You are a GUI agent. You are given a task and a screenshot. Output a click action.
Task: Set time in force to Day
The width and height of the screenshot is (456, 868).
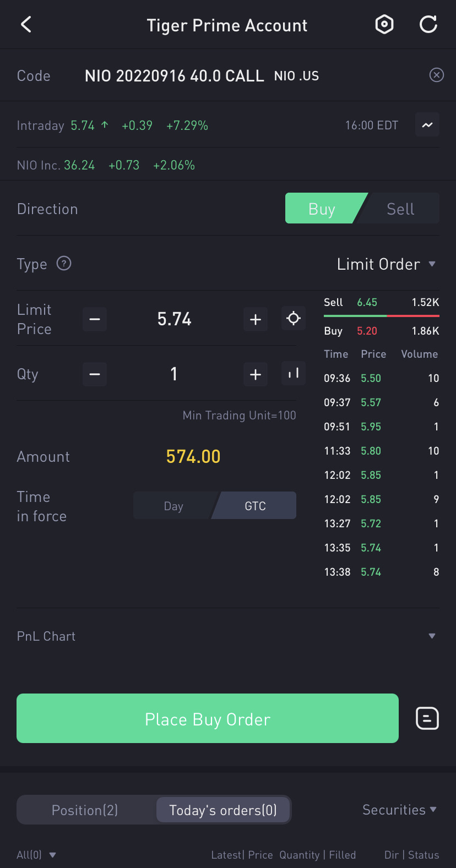click(x=173, y=506)
